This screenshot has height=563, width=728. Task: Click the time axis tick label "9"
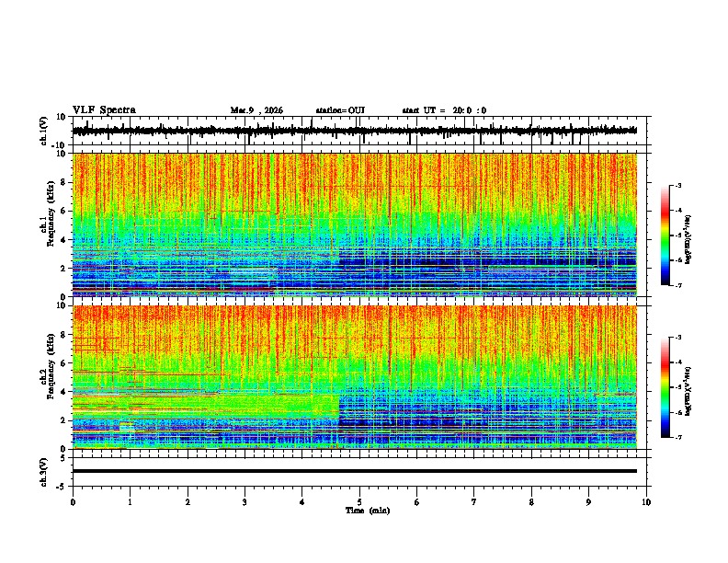pyautogui.click(x=588, y=502)
